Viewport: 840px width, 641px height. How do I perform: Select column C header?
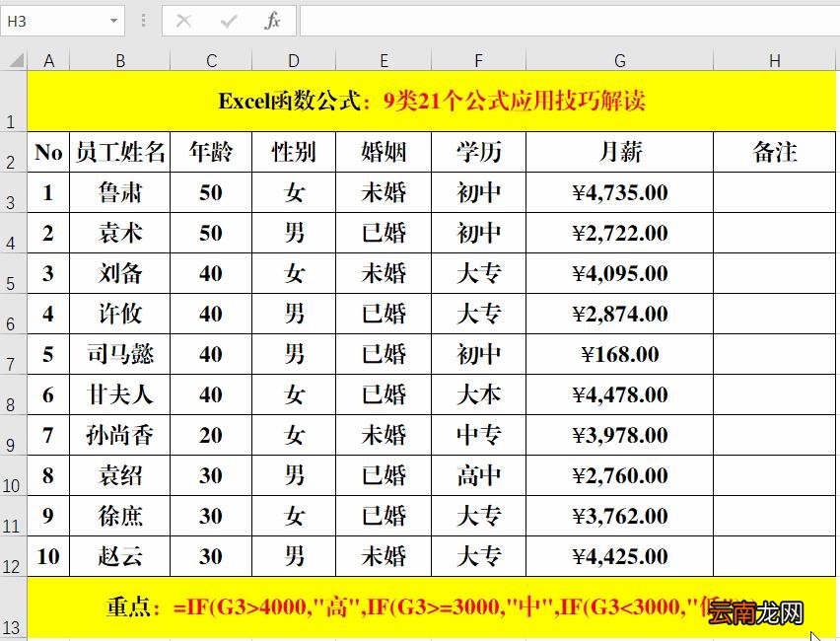click(x=211, y=60)
